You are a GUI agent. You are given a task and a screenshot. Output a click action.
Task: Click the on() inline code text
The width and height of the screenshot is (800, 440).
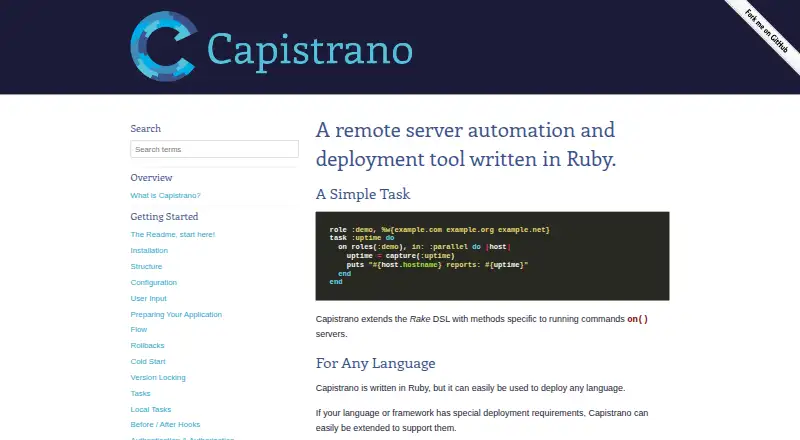click(637, 319)
